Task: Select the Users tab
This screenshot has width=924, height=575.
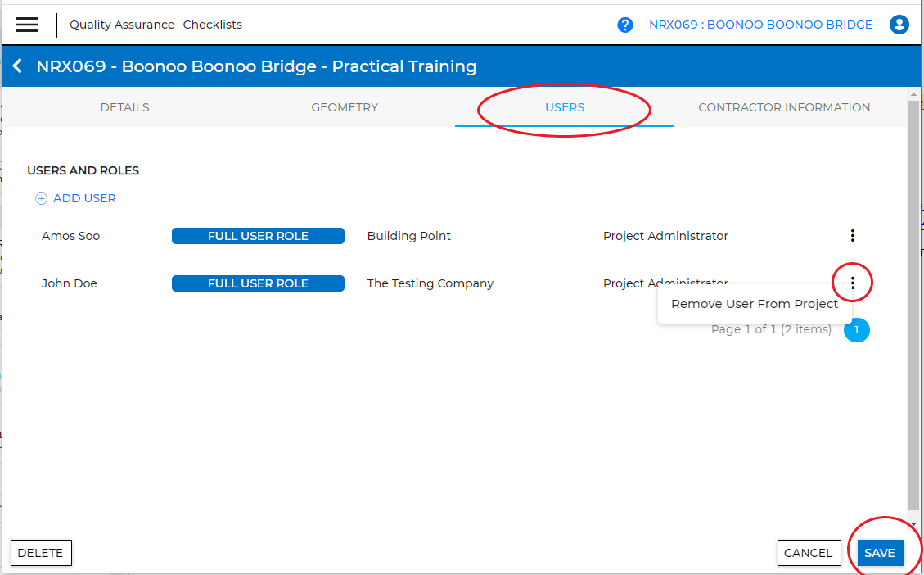Action: pyautogui.click(x=565, y=107)
